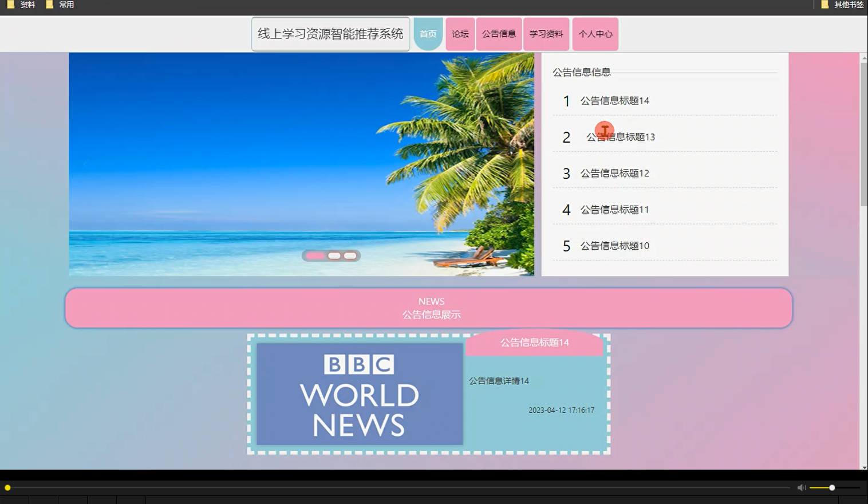Open the 论坛 tab
This screenshot has height=504, width=868.
(460, 34)
